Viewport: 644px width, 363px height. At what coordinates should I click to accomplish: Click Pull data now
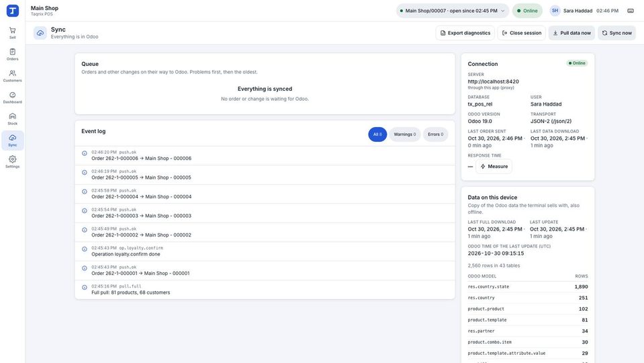pyautogui.click(x=571, y=33)
